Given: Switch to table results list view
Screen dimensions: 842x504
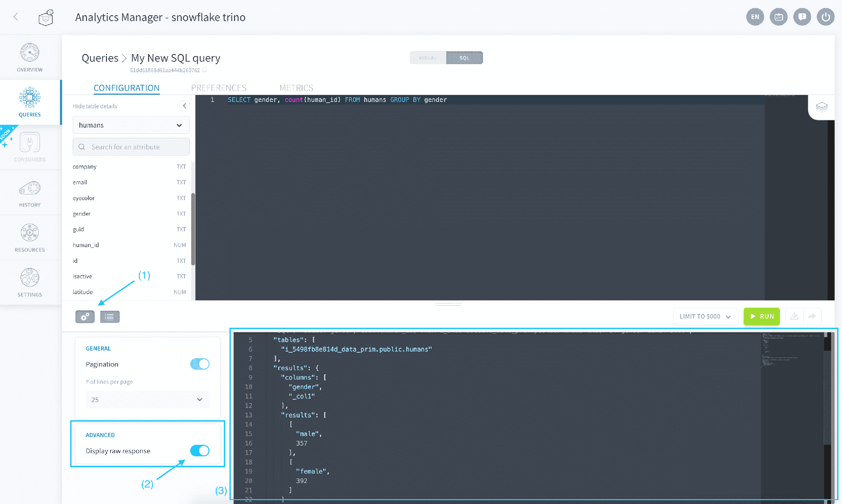Looking at the screenshot, I should [x=110, y=317].
